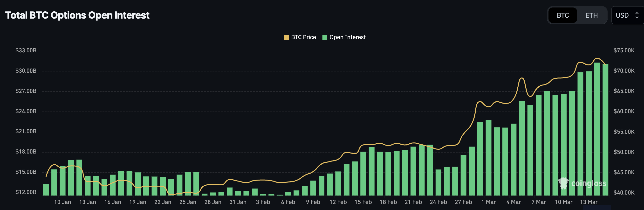The height and width of the screenshot is (210, 644).
Task: Click the yellow BTC Price legend swatch
Action: [286, 37]
